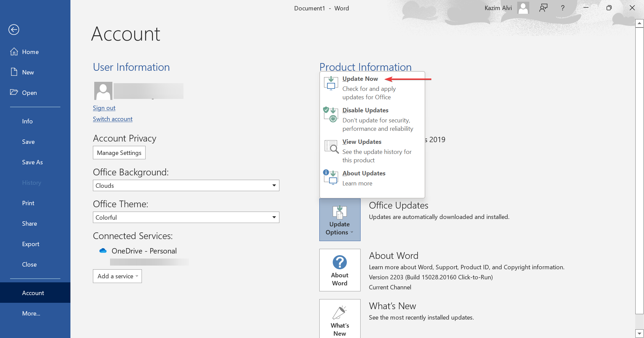Open About Word question mark button
Viewport: 644px width, 338px height.
pyautogui.click(x=340, y=270)
